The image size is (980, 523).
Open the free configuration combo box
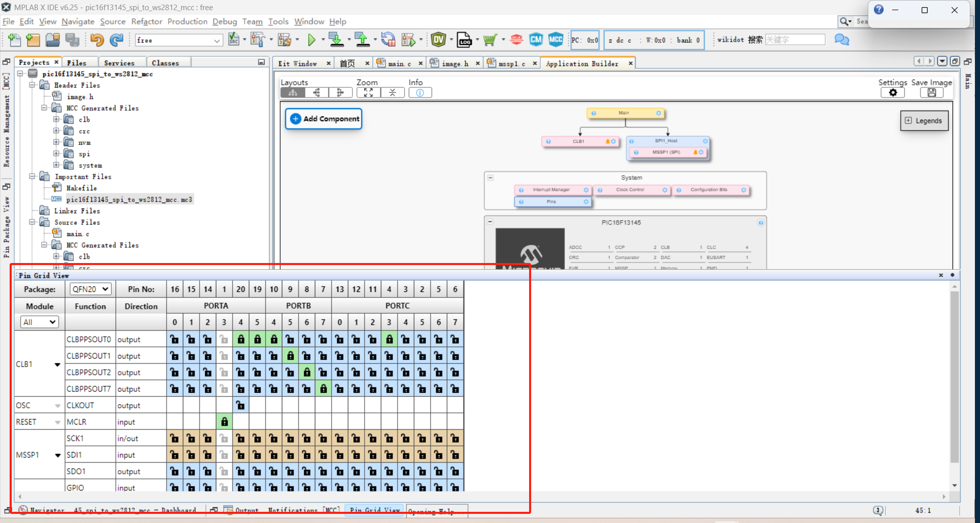pos(179,40)
